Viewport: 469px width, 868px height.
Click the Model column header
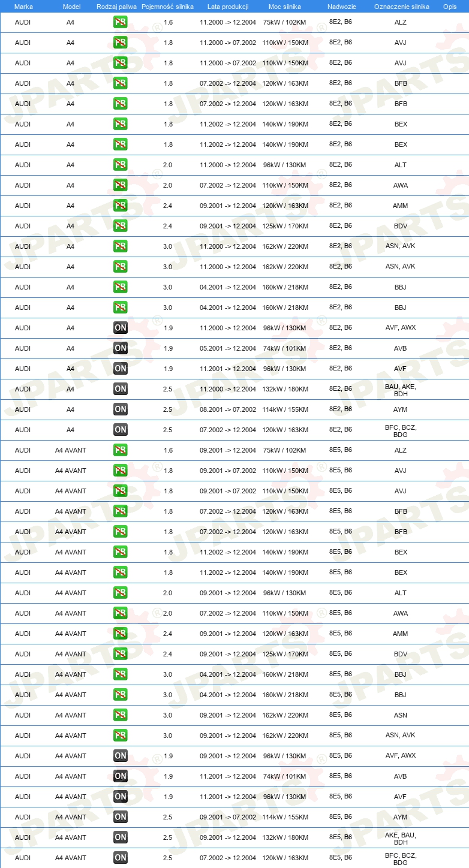[71, 7]
